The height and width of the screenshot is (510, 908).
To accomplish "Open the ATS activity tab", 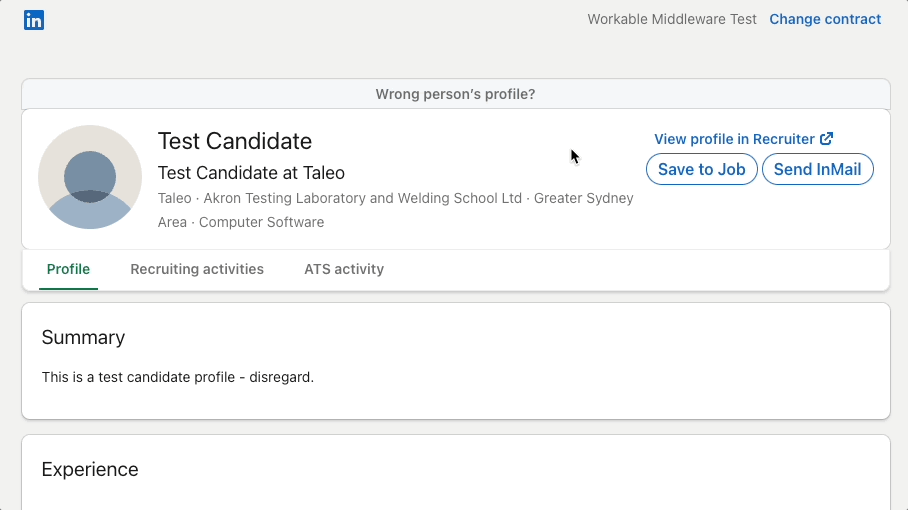I will [344, 269].
